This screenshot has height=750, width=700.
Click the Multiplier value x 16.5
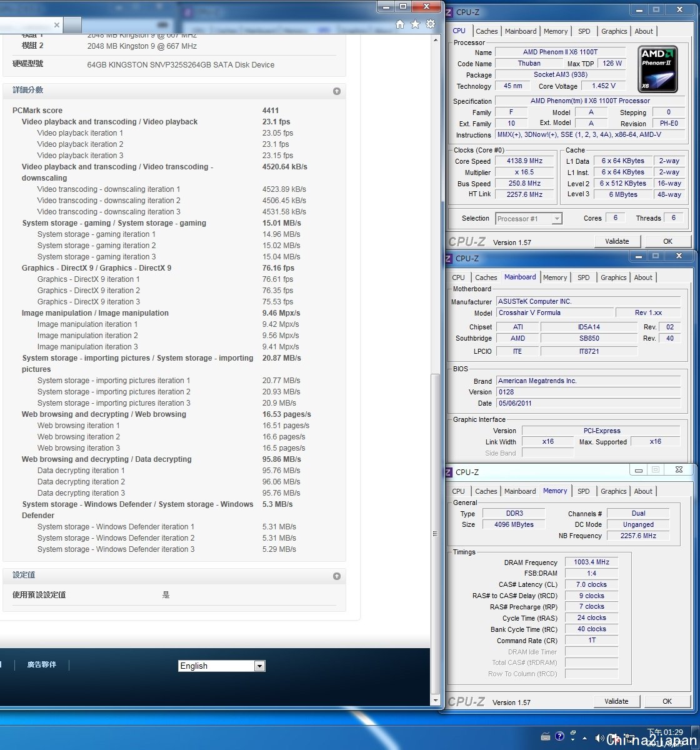pyautogui.click(x=524, y=172)
